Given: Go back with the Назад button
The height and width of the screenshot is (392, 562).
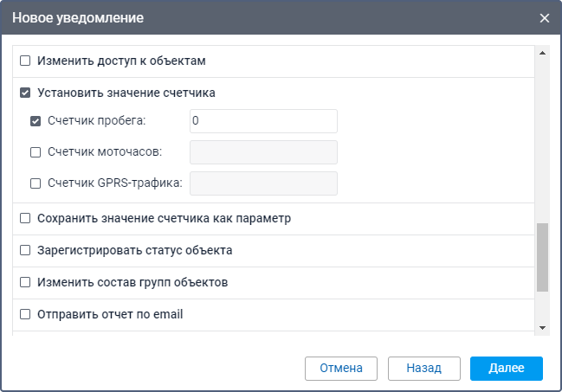Looking at the screenshot, I should point(423,368).
